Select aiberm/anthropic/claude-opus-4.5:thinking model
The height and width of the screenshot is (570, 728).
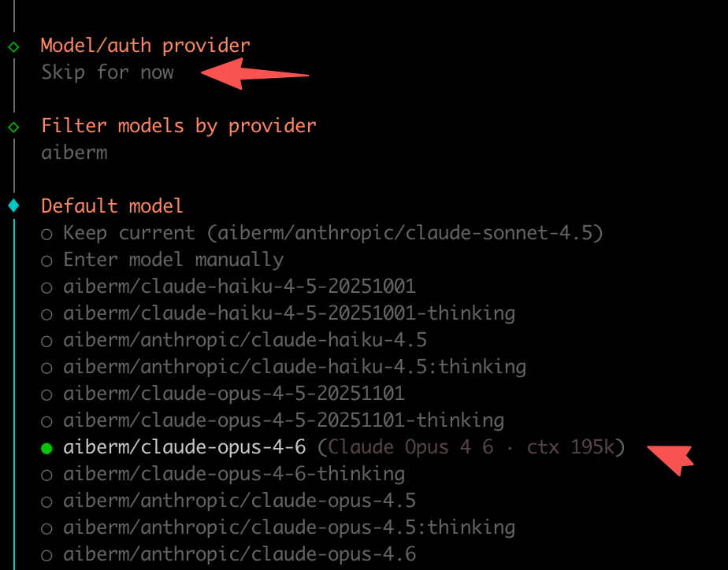(x=288, y=527)
